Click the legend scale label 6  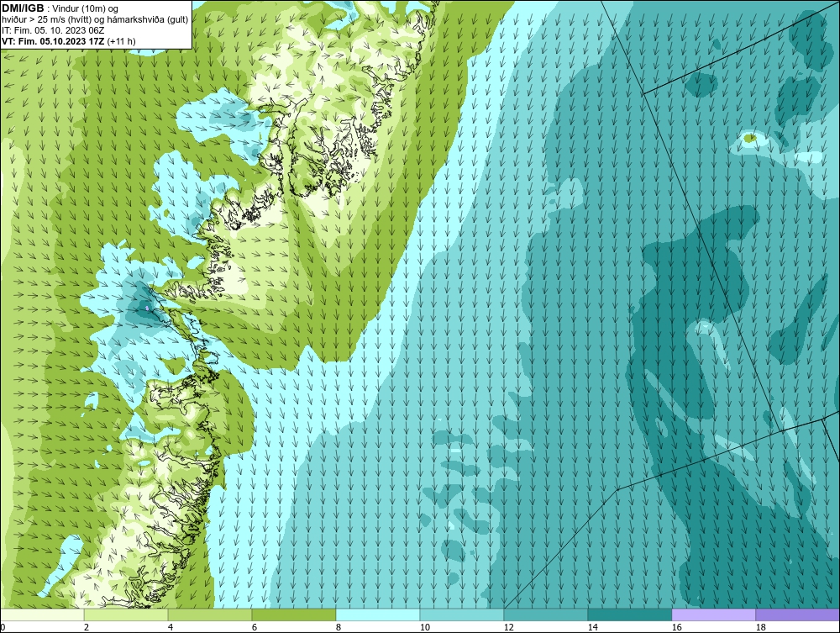tap(254, 627)
